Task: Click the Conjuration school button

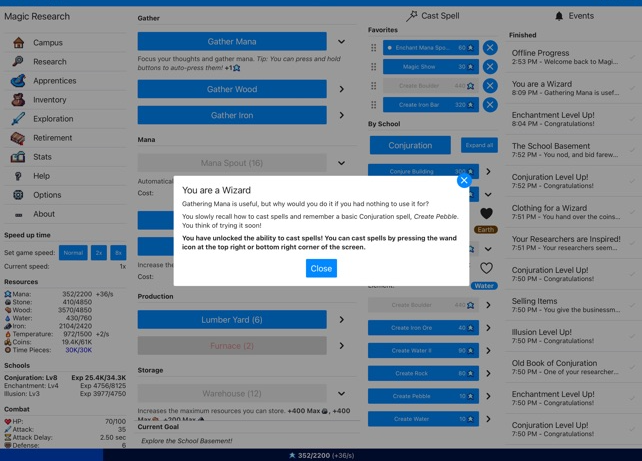Action: pyautogui.click(x=410, y=145)
